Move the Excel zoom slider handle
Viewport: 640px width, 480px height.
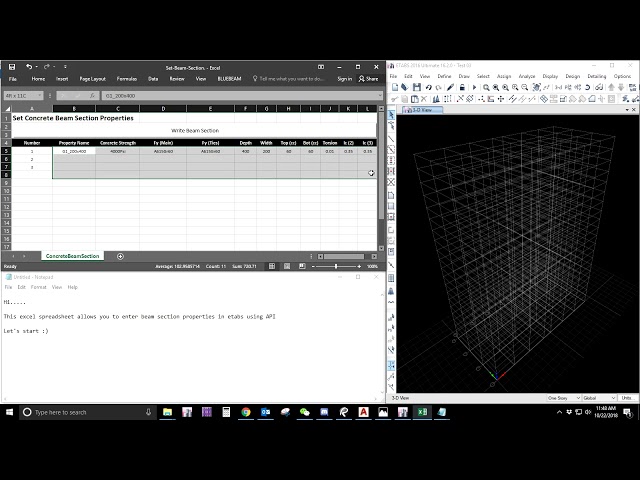336,266
